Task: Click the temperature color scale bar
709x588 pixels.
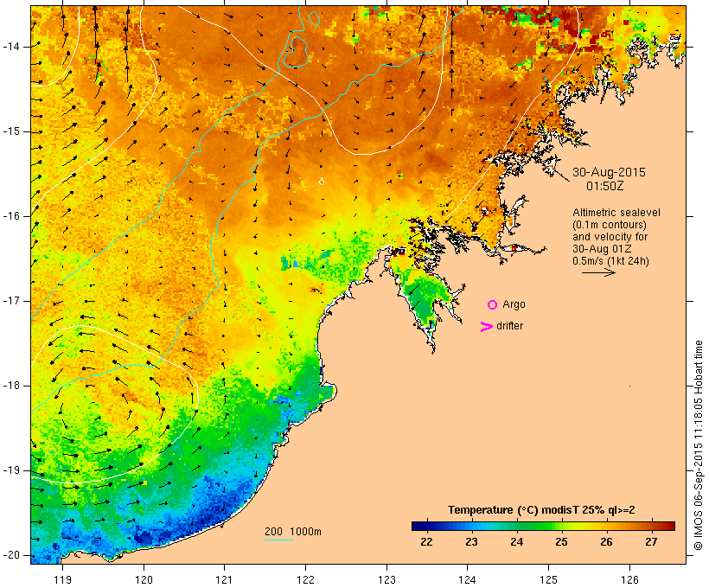Action: [543, 526]
